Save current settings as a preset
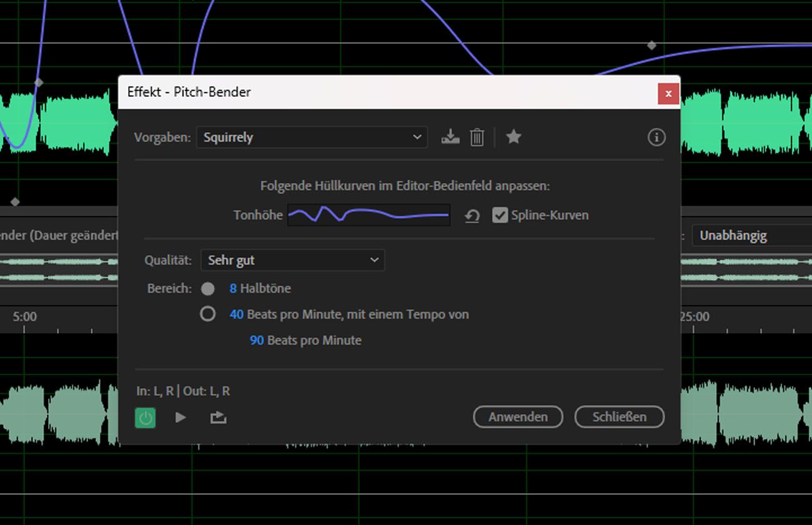Screen dimensions: 812x525 pyautogui.click(x=450, y=137)
